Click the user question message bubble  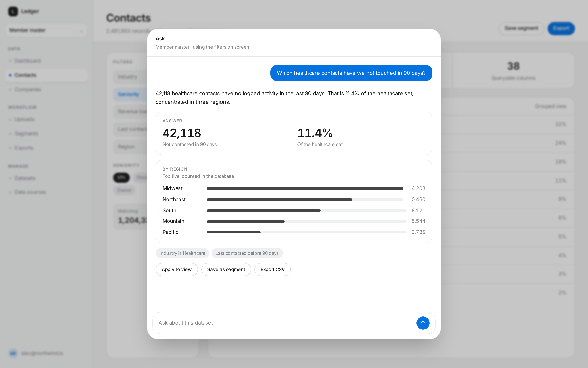pos(351,73)
